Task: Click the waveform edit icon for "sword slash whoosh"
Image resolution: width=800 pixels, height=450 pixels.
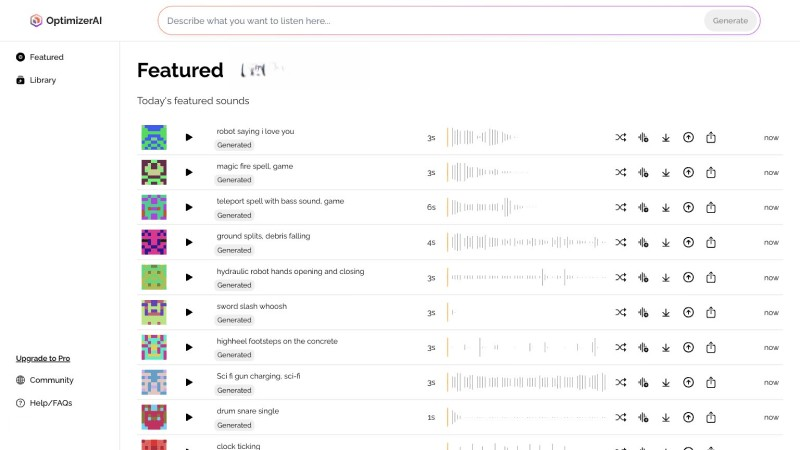Action: tap(643, 312)
